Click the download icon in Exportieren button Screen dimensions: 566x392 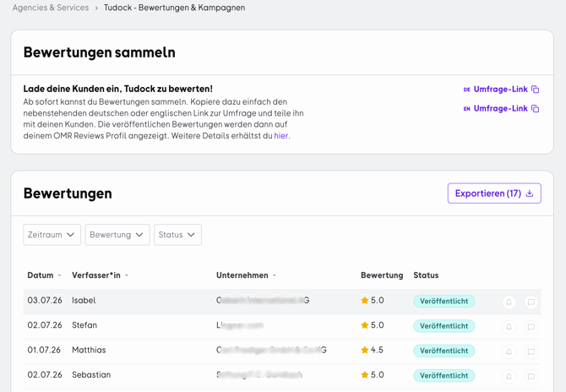click(530, 193)
